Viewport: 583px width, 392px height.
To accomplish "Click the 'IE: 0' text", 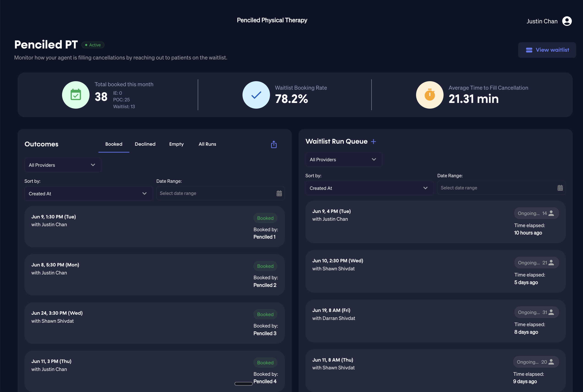I will 117,93.
